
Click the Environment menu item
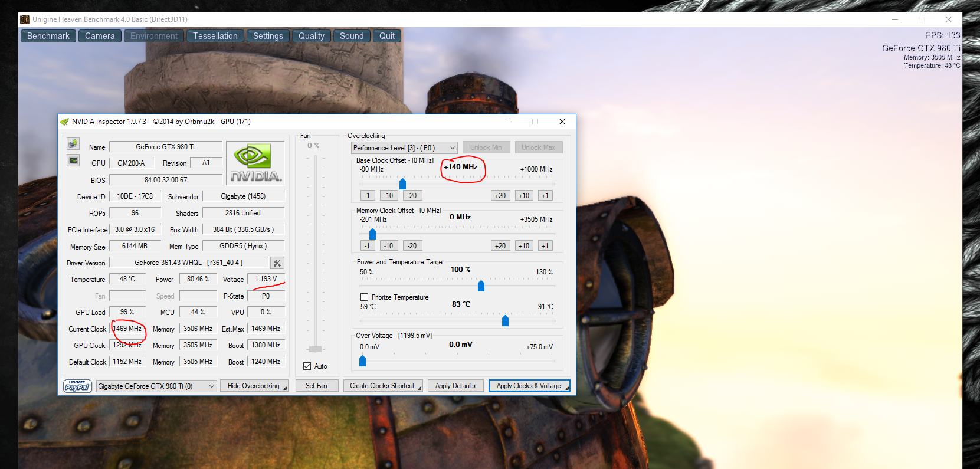(x=154, y=36)
